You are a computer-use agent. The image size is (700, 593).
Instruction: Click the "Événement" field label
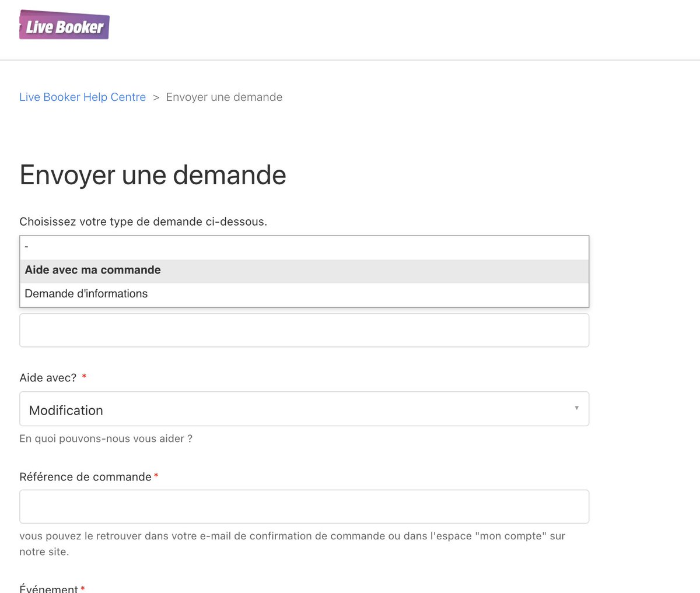click(48, 588)
